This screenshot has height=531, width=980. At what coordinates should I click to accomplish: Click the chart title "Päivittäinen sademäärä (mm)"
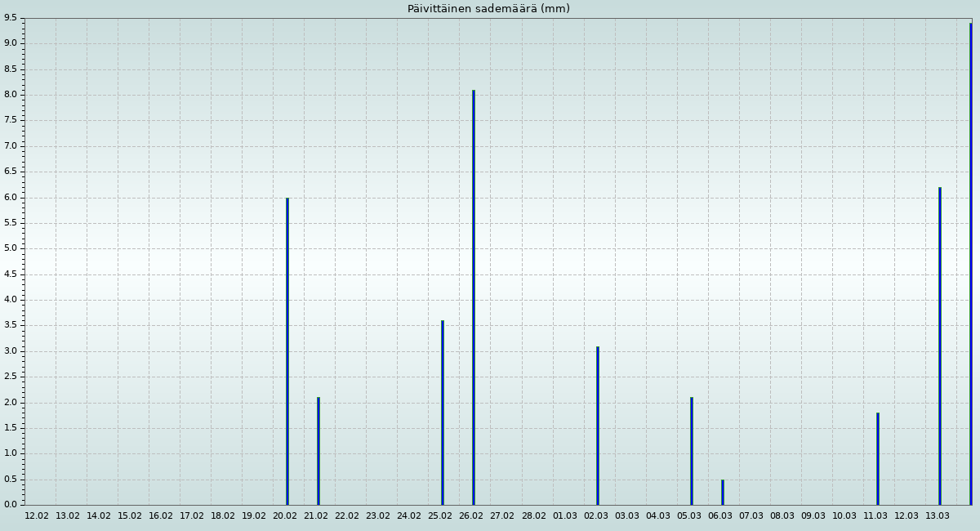488,9
